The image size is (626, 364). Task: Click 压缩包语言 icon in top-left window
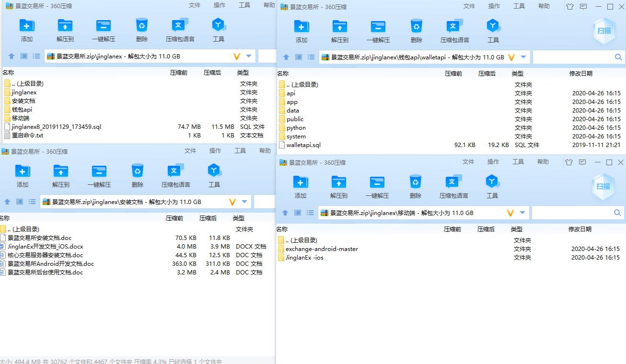click(180, 25)
